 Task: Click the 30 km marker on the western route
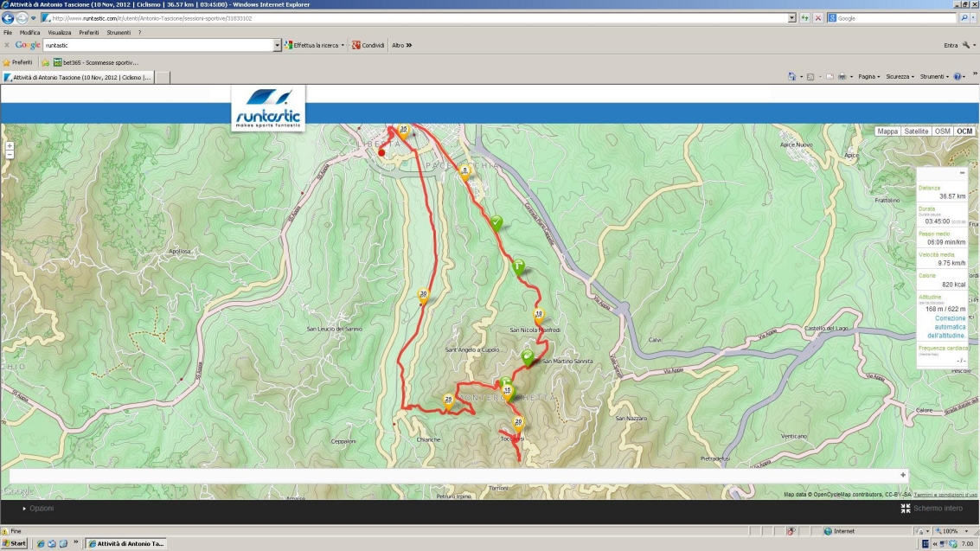[423, 296]
